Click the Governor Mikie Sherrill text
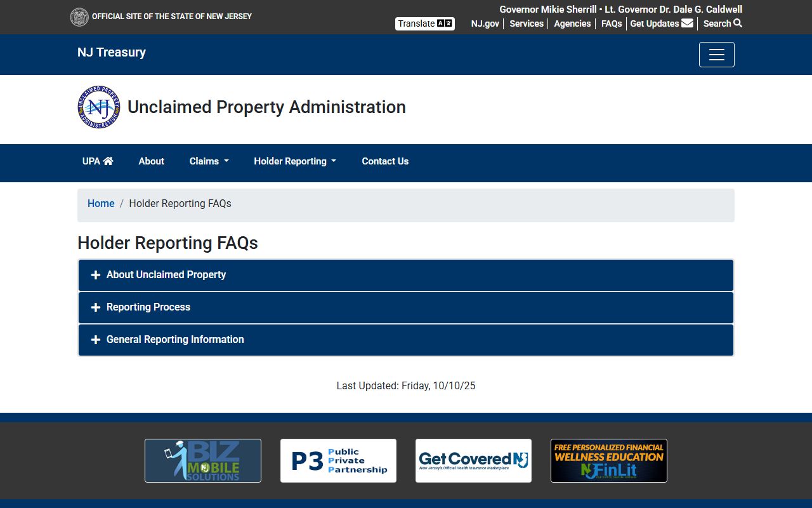This screenshot has height=508, width=812. (548, 10)
